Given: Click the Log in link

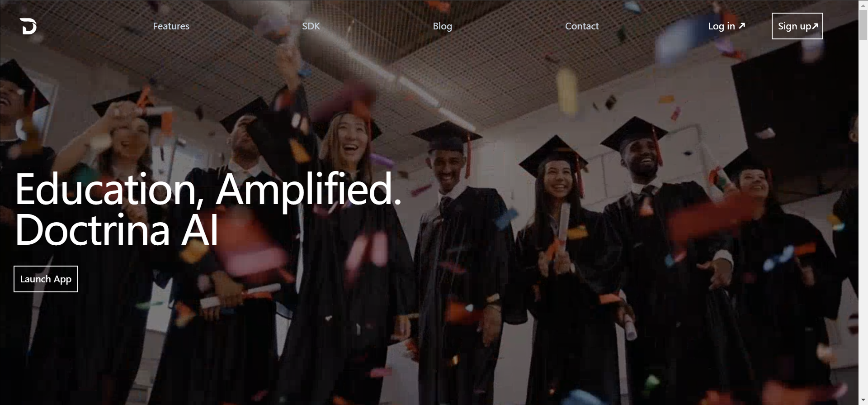Looking at the screenshot, I should tap(722, 26).
